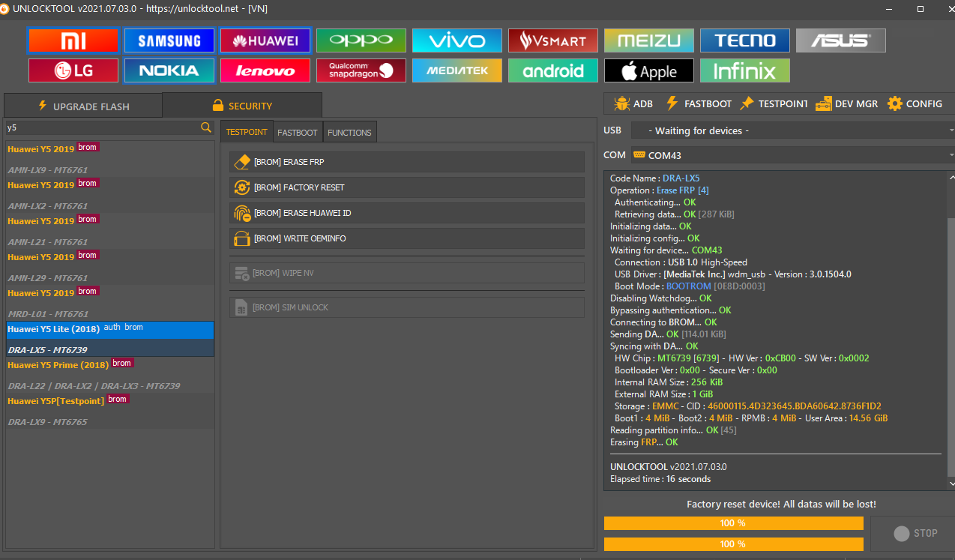
Task: Select Huawei Y5P[Testpoint] entry
Action: click(x=110, y=411)
